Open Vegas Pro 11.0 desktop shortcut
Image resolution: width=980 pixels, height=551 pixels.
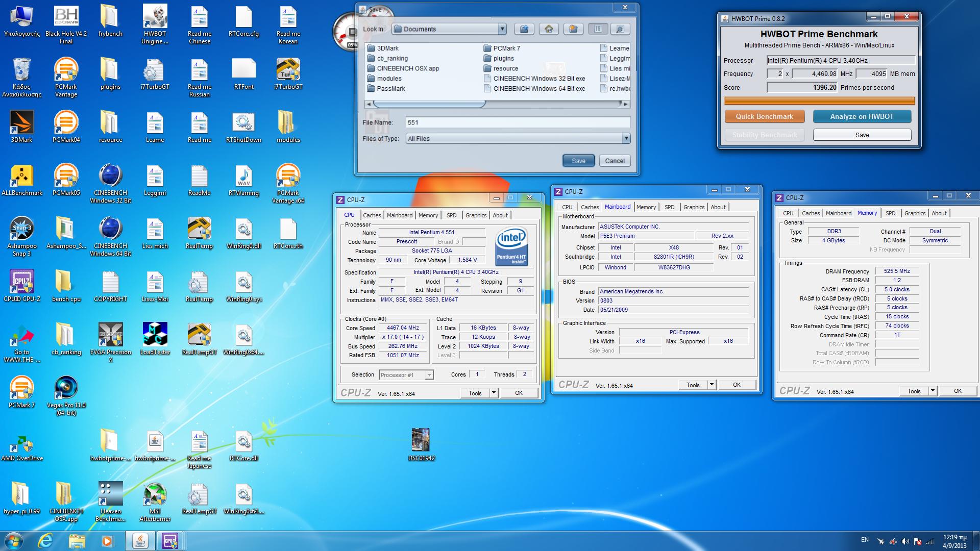(x=66, y=396)
